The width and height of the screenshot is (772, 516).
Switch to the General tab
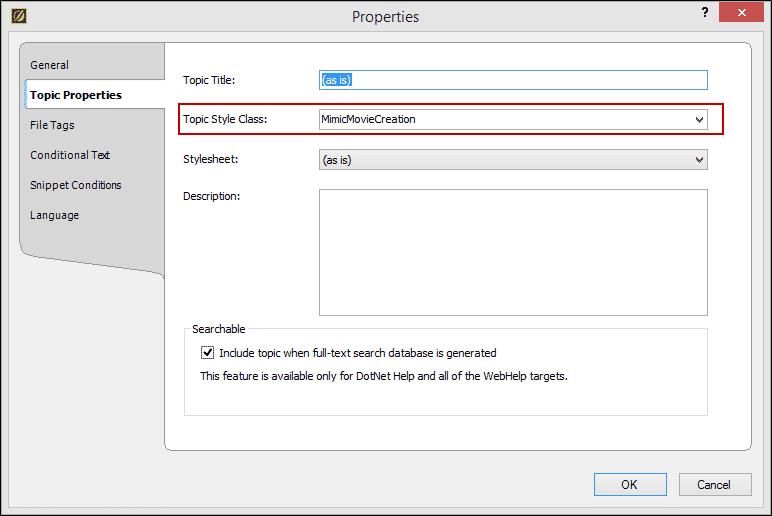(x=49, y=65)
